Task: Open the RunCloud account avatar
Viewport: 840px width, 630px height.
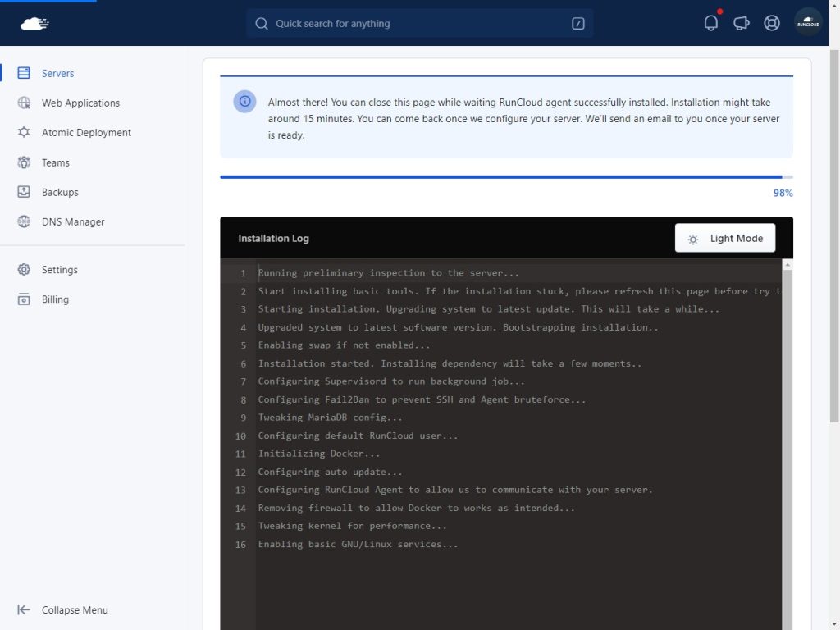Action: (808, 23)
